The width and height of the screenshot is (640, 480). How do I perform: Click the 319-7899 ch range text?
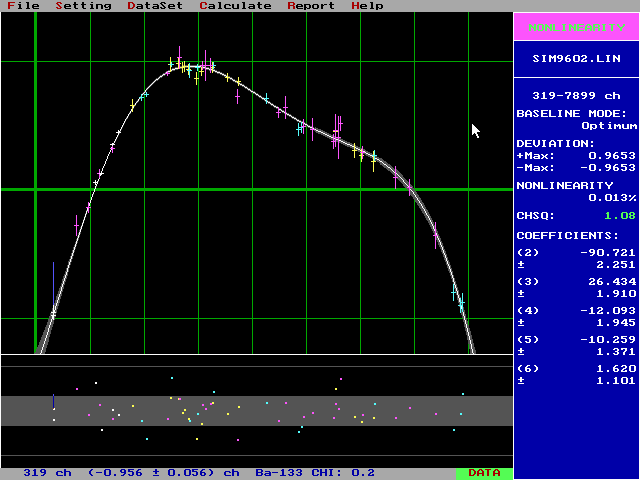pyautogui.click(x=576, y=96)
